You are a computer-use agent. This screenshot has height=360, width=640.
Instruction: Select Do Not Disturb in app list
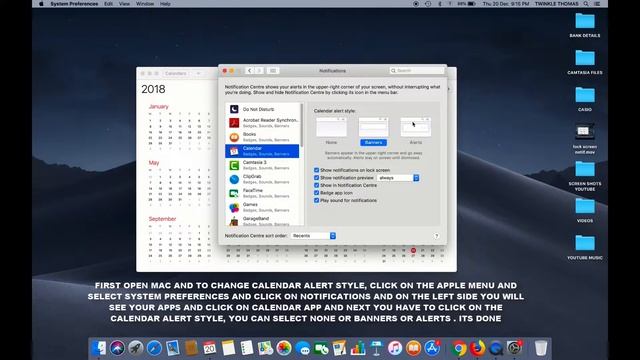262,109
